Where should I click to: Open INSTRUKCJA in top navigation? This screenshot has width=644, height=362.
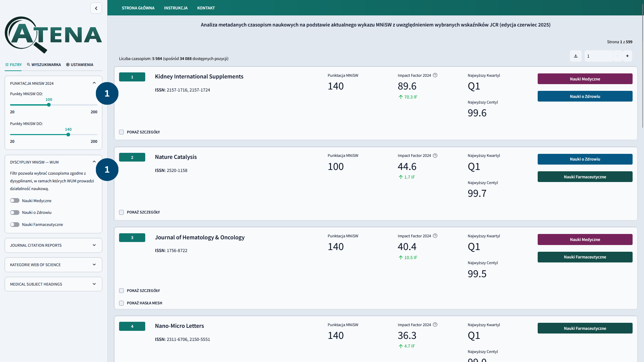tap(176, 8)
